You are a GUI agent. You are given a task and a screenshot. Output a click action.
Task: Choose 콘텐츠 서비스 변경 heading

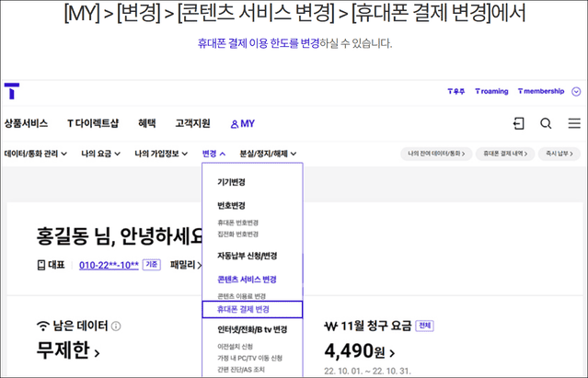click(247, 280)
